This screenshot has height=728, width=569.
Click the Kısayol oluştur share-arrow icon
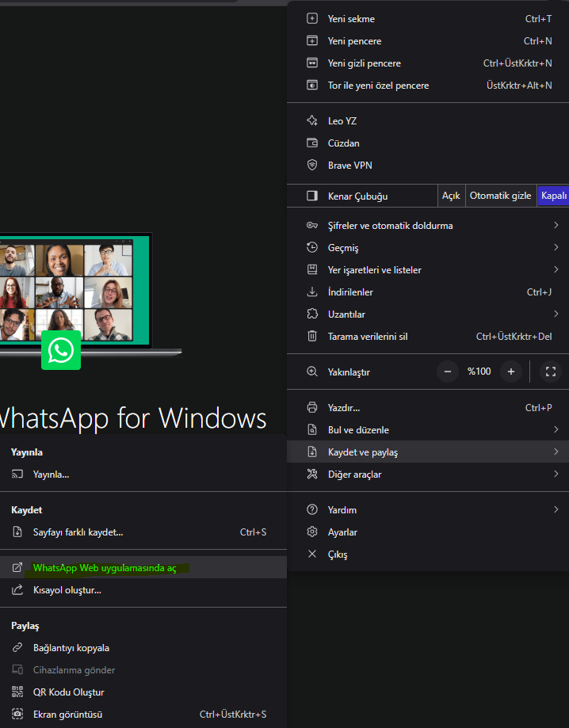click(17, 589)
